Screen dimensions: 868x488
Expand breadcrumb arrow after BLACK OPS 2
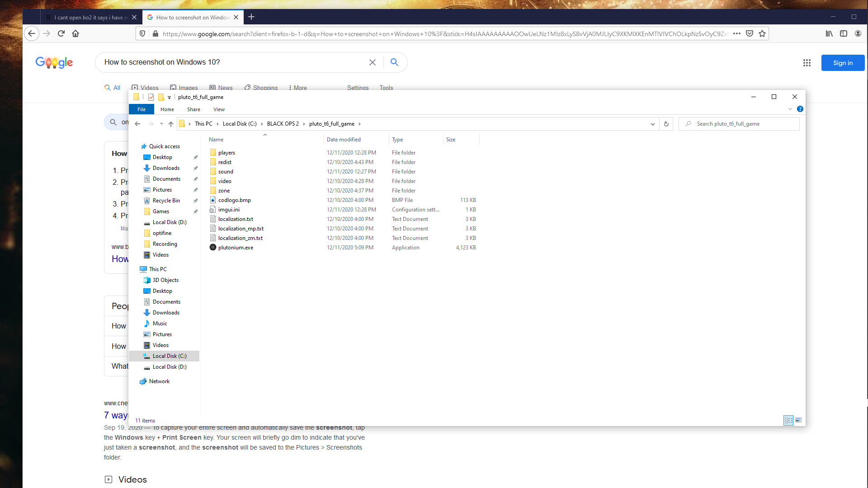304,124
